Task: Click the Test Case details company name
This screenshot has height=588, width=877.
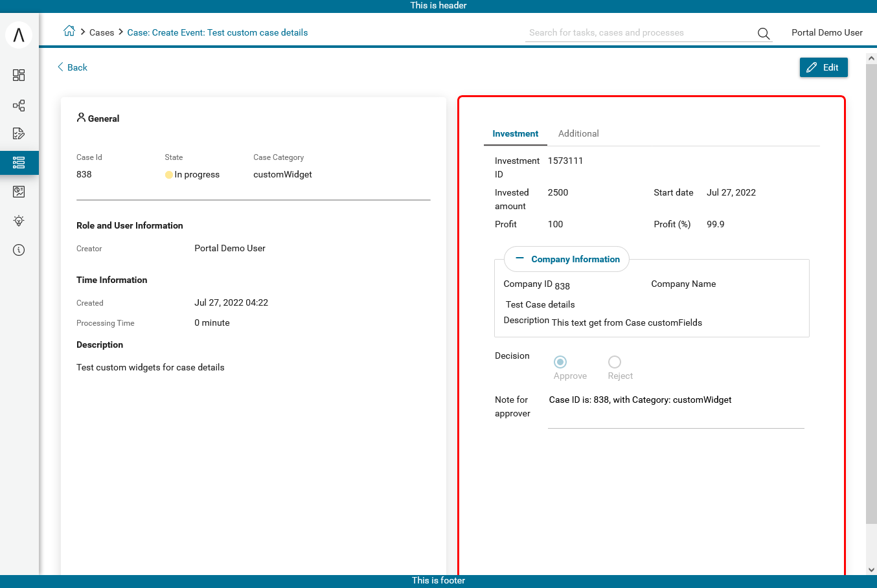Action: pyautogui.click(x=540, y=304)
